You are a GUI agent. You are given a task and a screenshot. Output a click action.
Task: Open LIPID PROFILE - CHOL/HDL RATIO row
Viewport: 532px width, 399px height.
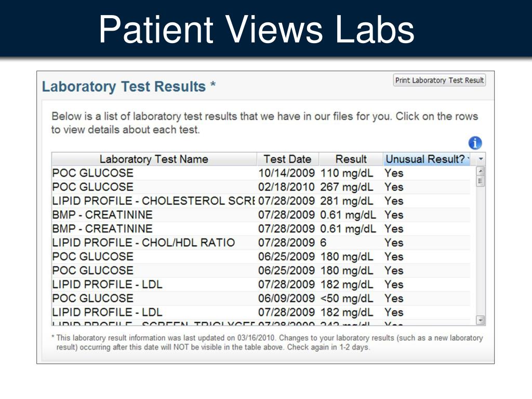(261, 243)
